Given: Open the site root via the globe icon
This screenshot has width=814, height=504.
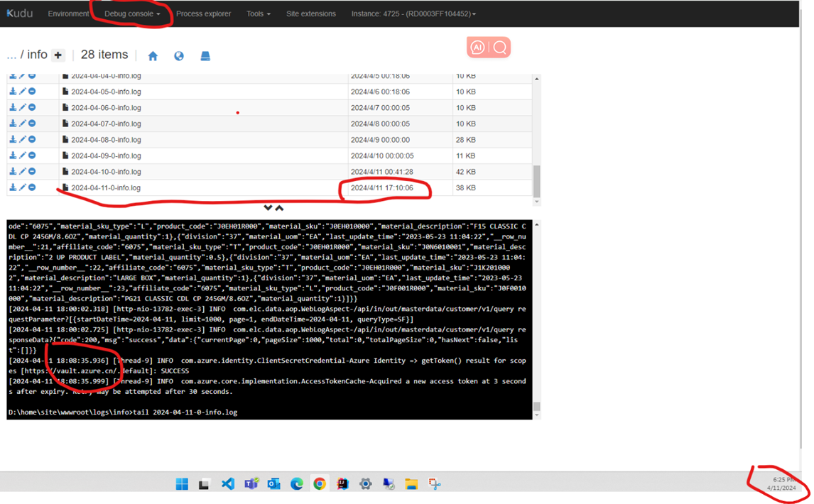Looking at the screenshot, I should click(x=179, y=55).
